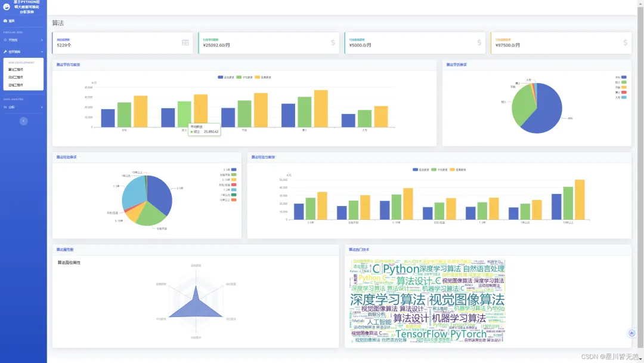Click 机器学习算法 large purple word in cloud

[x=459, y=318]
